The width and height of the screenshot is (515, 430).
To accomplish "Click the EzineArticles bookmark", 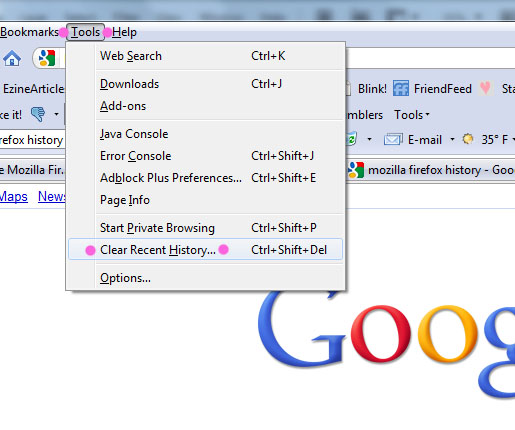I will [33, 88].
